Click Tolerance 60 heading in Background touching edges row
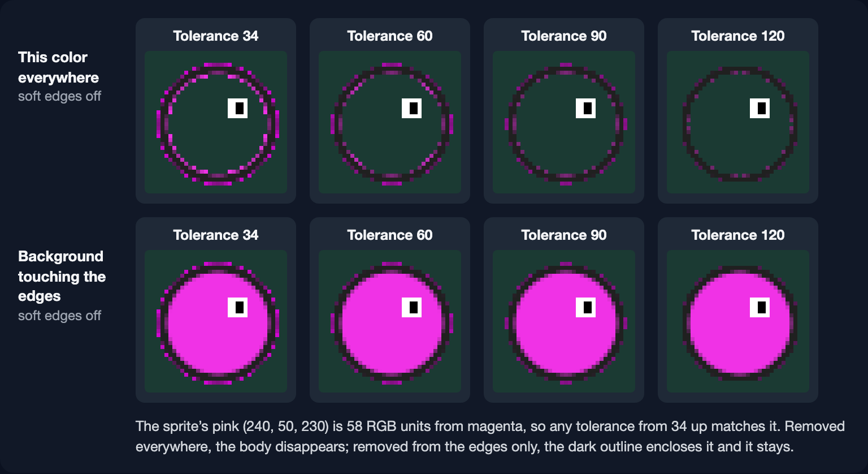868x474 pixels. (390, 235)
